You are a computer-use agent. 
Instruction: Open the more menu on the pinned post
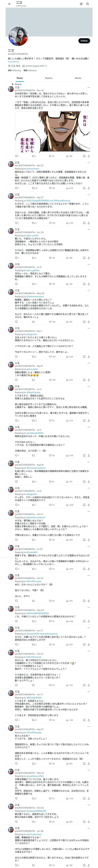(x=89, y=87)
